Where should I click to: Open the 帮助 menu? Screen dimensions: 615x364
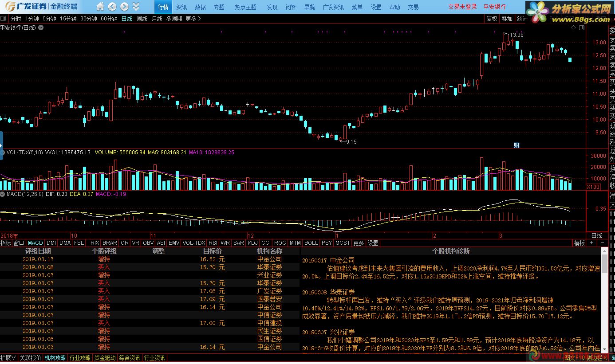(x=394, y=7)
